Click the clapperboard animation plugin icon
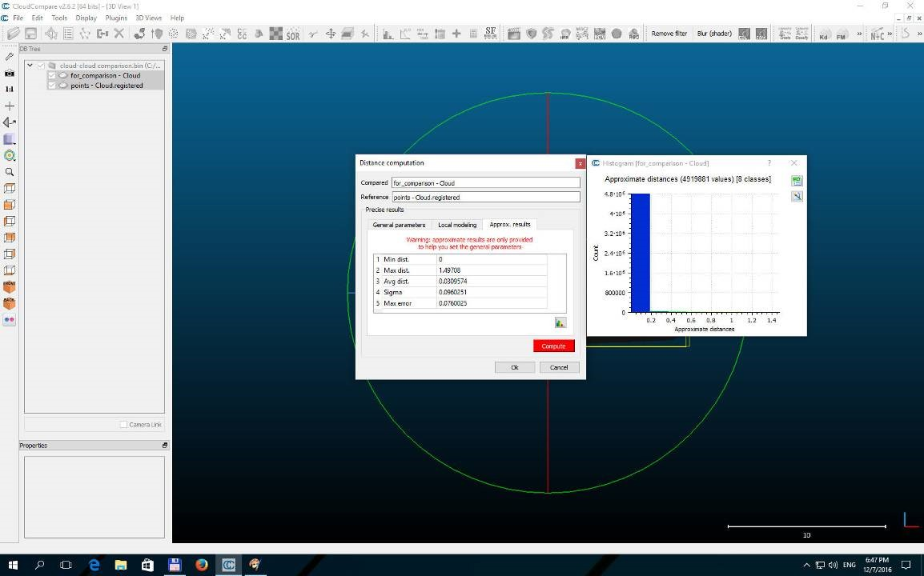Screen dimensions: 924x576 coord(514,34)
